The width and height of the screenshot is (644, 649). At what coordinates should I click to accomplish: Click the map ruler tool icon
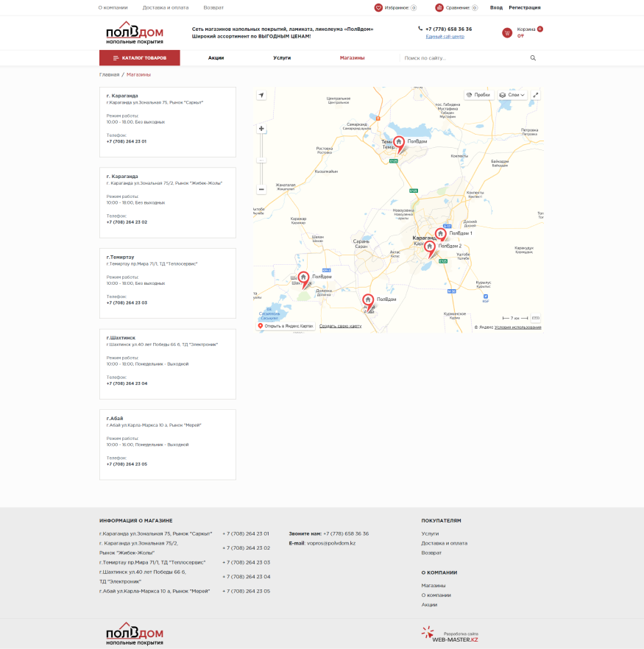pyautogui.click(x=536, y=318)
